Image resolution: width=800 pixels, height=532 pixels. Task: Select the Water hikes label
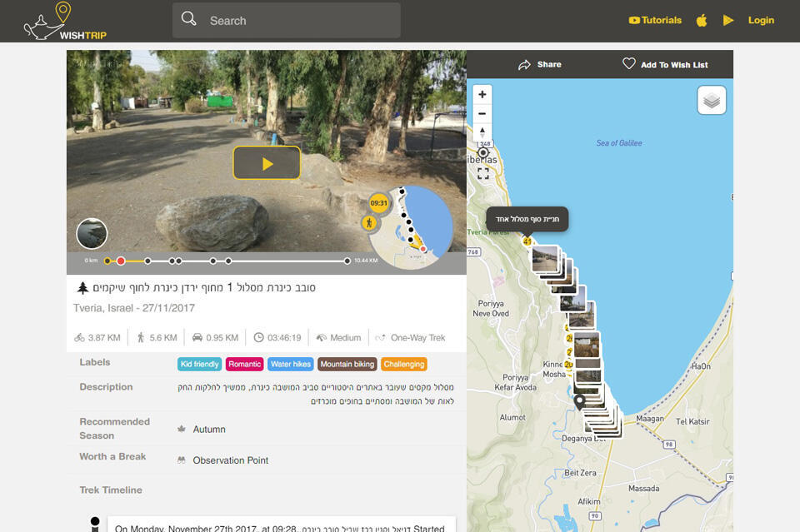(x=291, y=365)
